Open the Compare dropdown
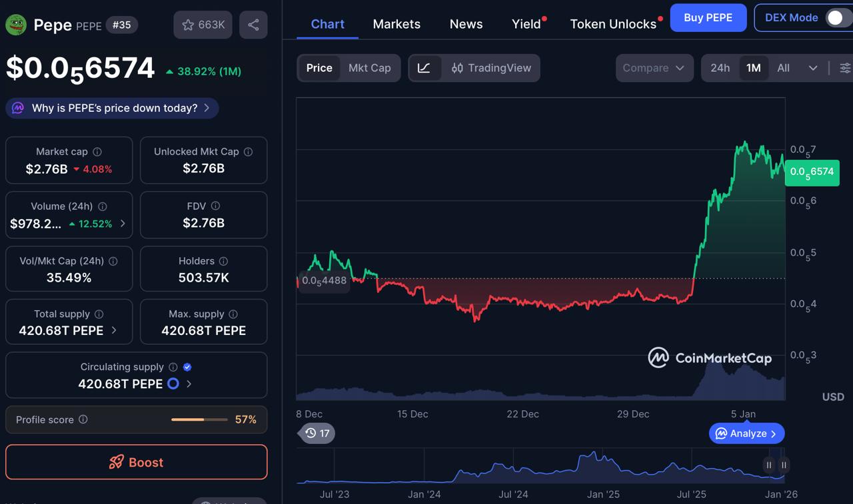 click(654, 67)
